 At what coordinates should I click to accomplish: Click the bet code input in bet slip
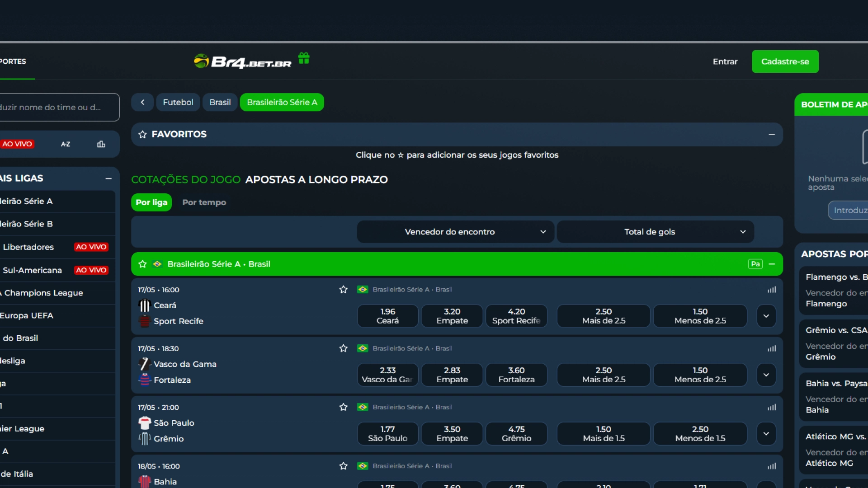click(848, 210)
